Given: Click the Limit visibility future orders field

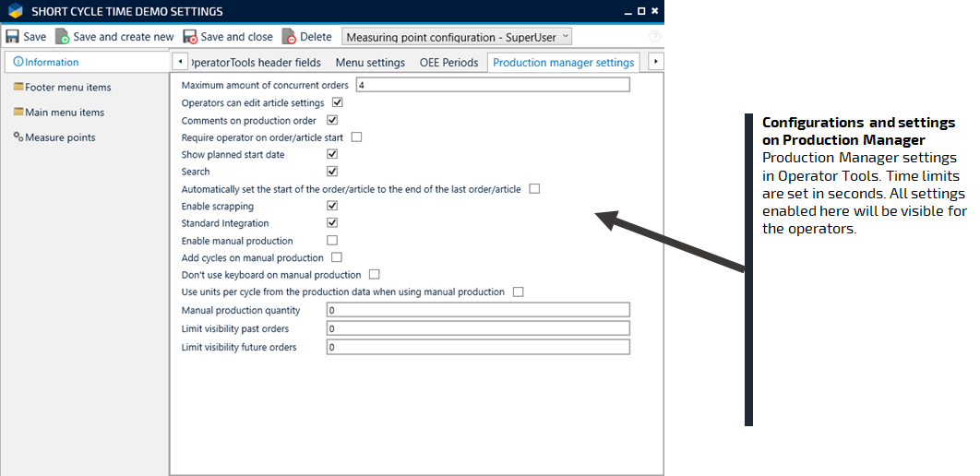Looking at the screenshot, I should coord(477,348).
